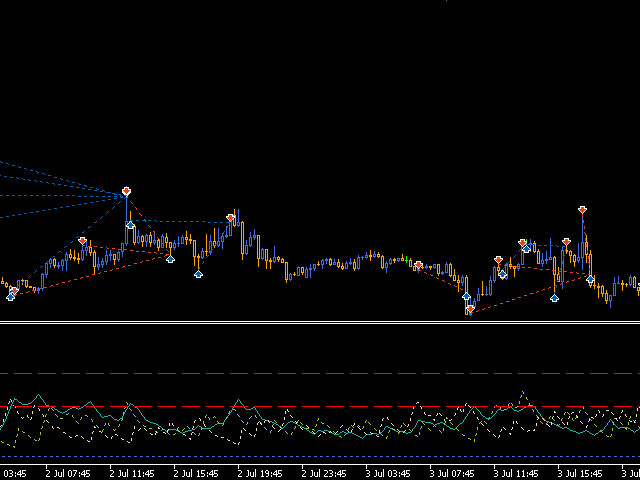Select the blue dotted level line at indicator bottom
This screenshot has height=480, width=640.
coord(320,457)
